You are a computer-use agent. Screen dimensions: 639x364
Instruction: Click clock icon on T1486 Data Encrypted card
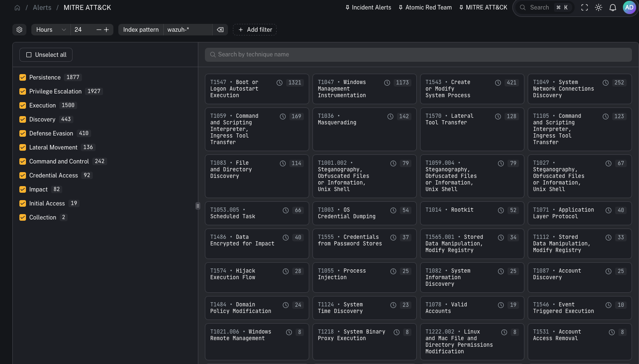[286, 238]
